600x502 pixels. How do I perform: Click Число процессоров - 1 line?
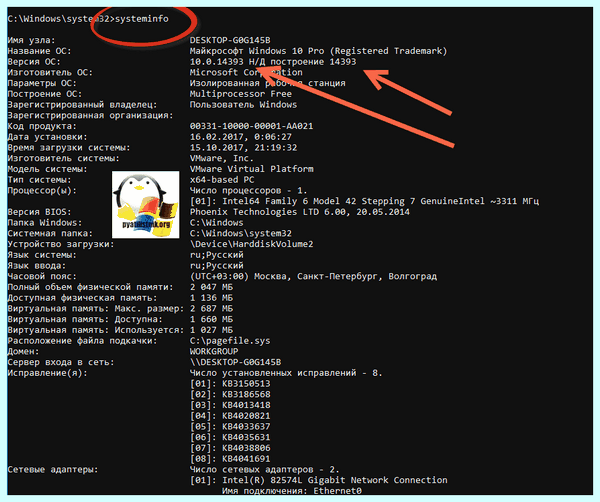[x=248, y=190]
